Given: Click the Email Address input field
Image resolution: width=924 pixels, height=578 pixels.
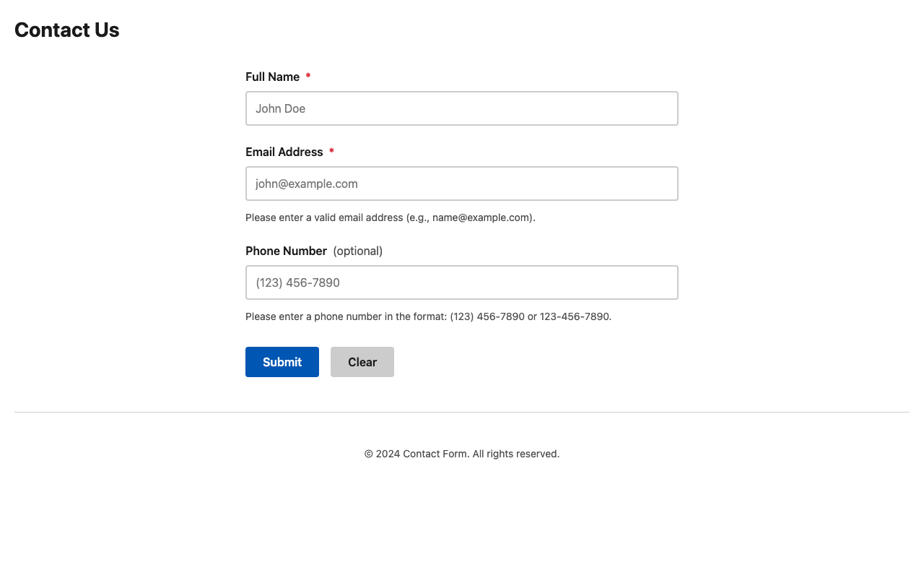Looking at the screenshot, I should click(462, 184).
